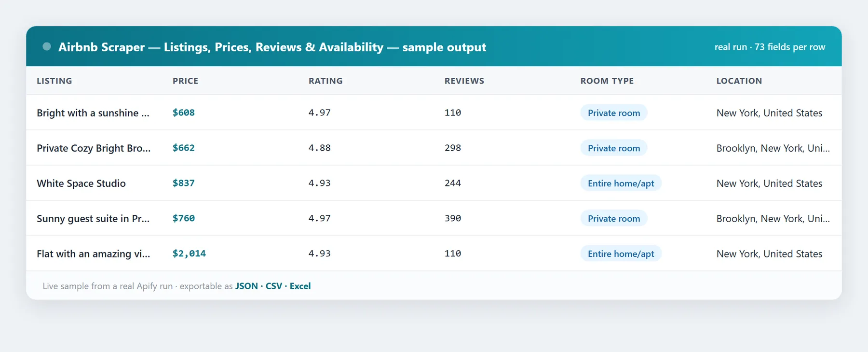This screenshot has height=352, width=868.
Task: Select the REVIEWS column header
Action: coord(464,81)
